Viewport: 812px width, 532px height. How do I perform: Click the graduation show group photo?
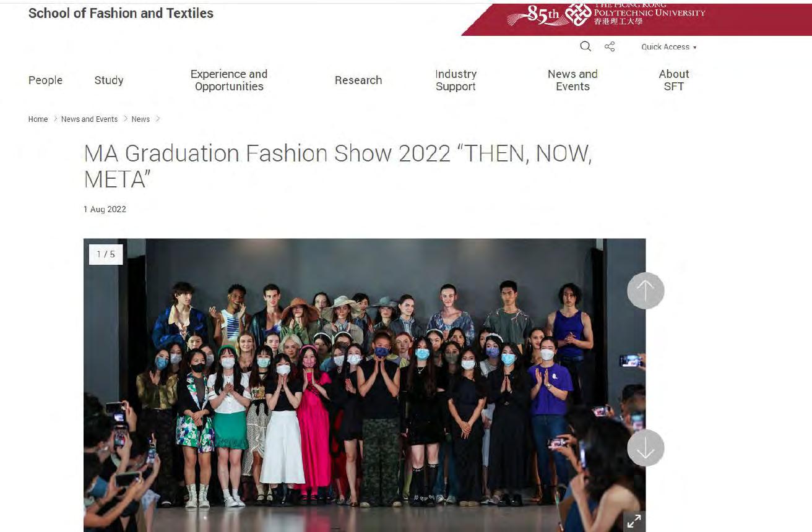365,385
